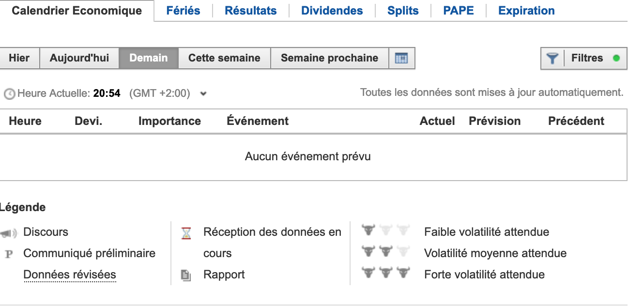Open the Dividendes tab
The height and width of the screenshot is (306, 644).
tap(332, 11)
